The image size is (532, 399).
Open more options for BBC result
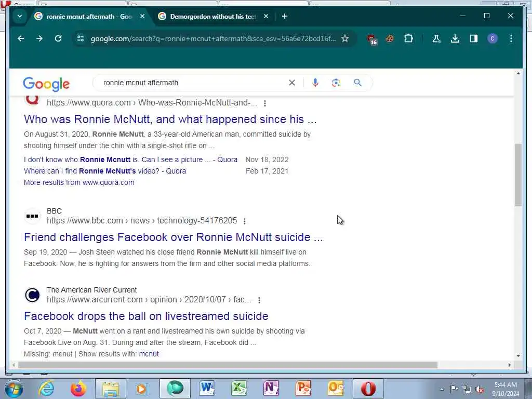point(245,221)
